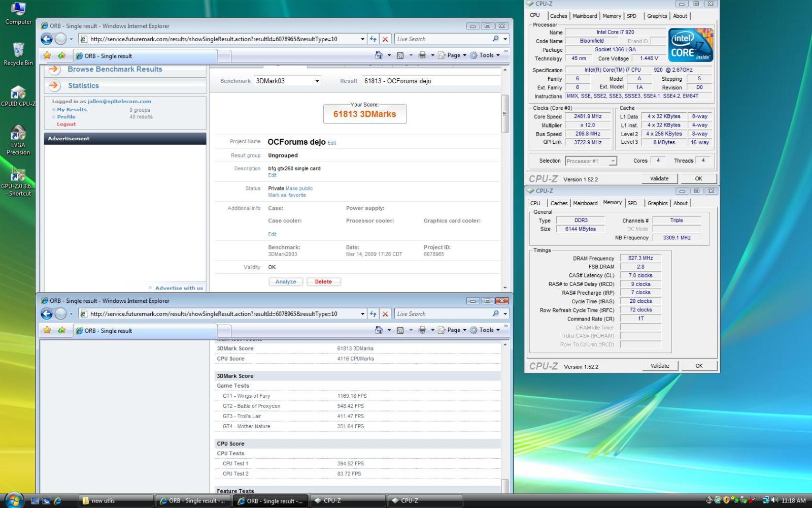Click Show Desktop quick launch icon
This screenshot has width=812, height=508.
pyautogui.click(x=35, y=501)
